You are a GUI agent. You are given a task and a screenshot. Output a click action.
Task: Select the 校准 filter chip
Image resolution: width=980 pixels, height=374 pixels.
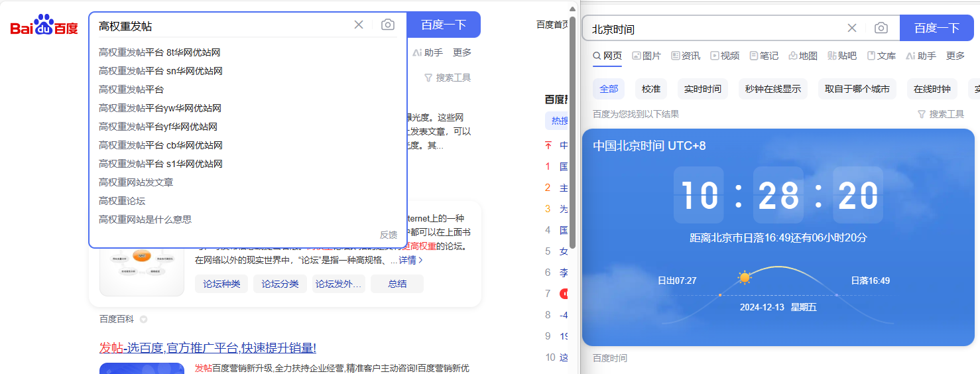tap(651, 89)
